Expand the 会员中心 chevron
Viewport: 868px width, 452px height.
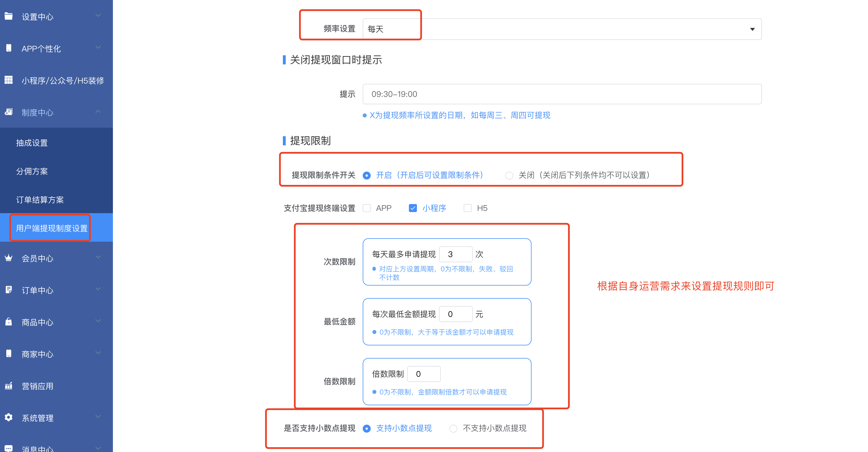[98, 257]
